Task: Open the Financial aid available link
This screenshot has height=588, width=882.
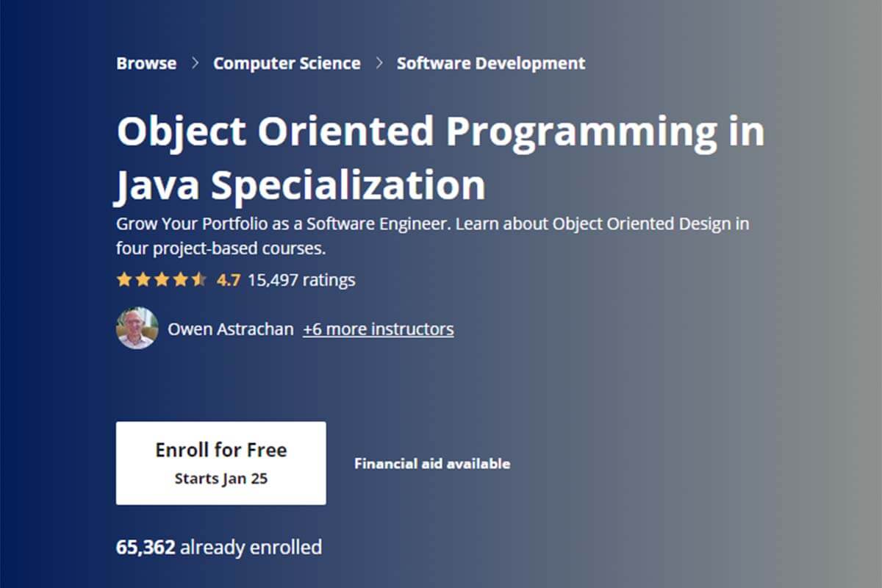Action: [432, 463]
